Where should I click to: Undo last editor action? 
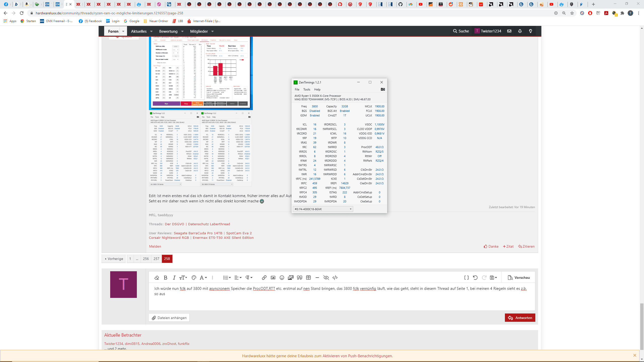click(475, 278)
